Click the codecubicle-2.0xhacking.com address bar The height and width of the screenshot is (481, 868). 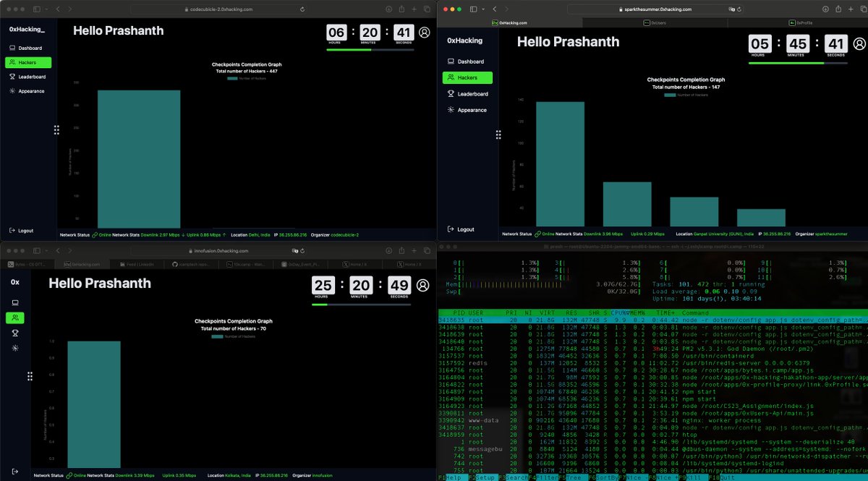217,9
